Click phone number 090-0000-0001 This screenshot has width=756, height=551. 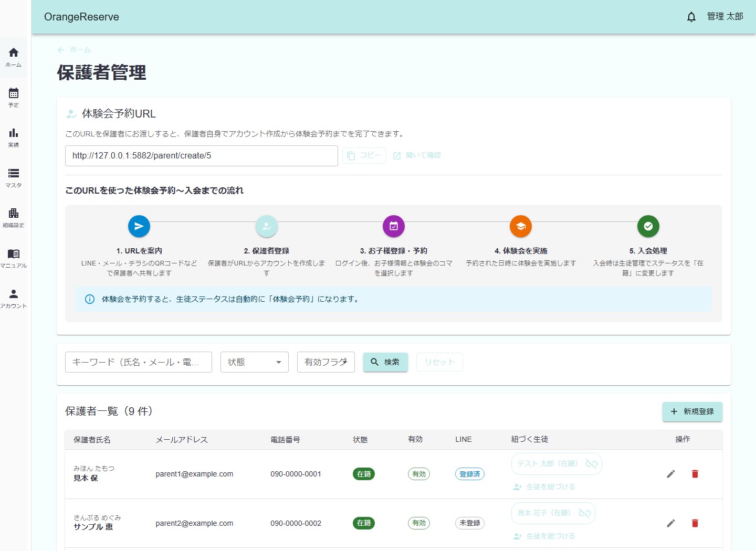click(x=296, y=474)
